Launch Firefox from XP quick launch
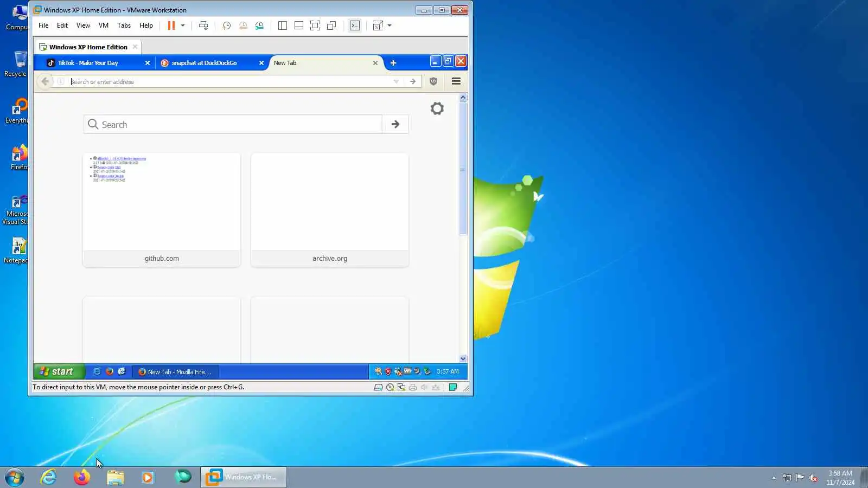This screenshot has height=488, width=868. [110, 371]
